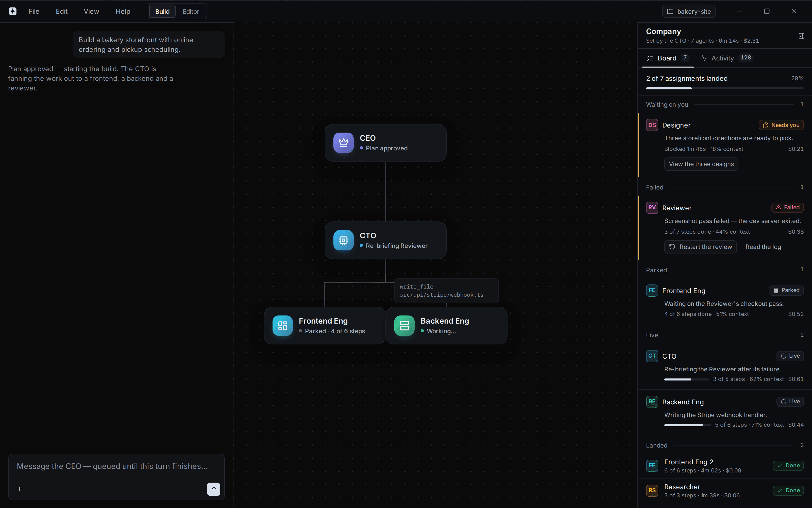
Task: Click the Live badge on Backend Eng card
Action: pyautogui.click(x=790, y=402)
